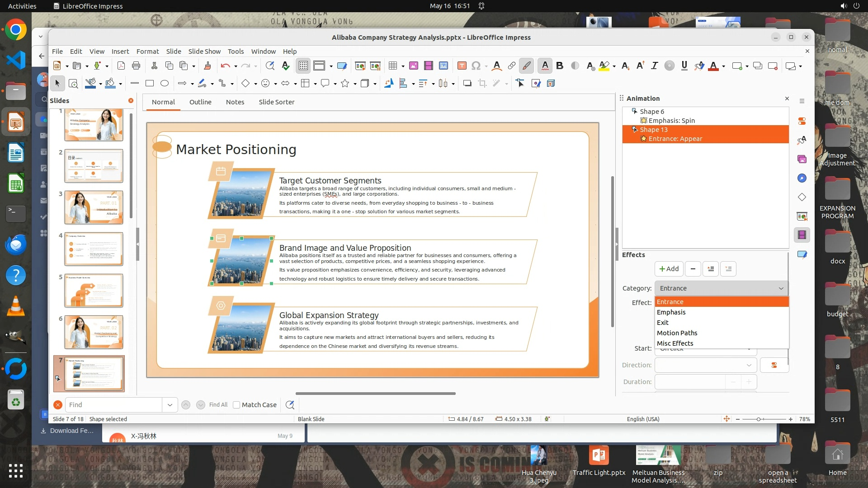Toggle the Display Grid button
868x488 pixels.
pyautogui.click(x=303, y=66)
